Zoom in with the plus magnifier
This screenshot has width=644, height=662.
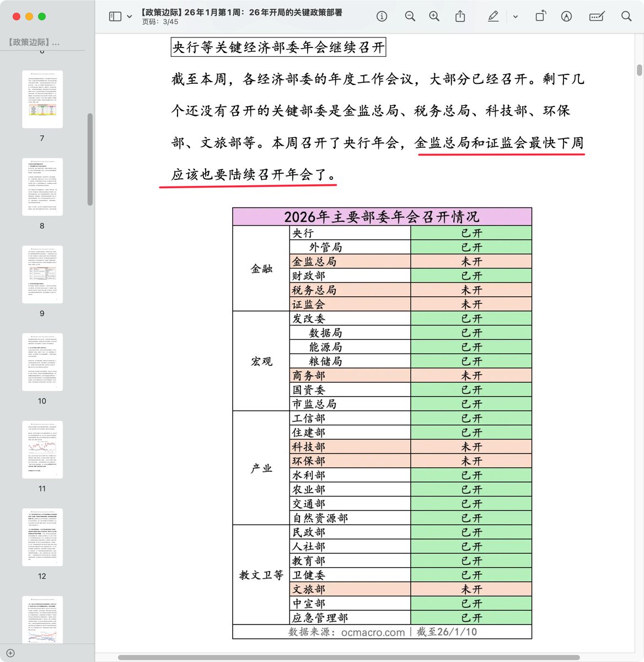coord(434,17)
